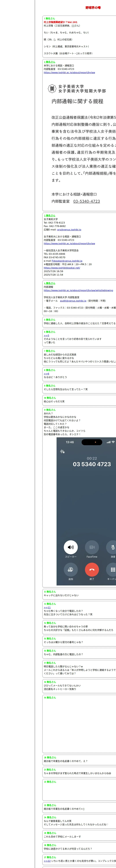Click the poster name on post 7
This screenshot has width=116, height=868.
click(50, 351)
